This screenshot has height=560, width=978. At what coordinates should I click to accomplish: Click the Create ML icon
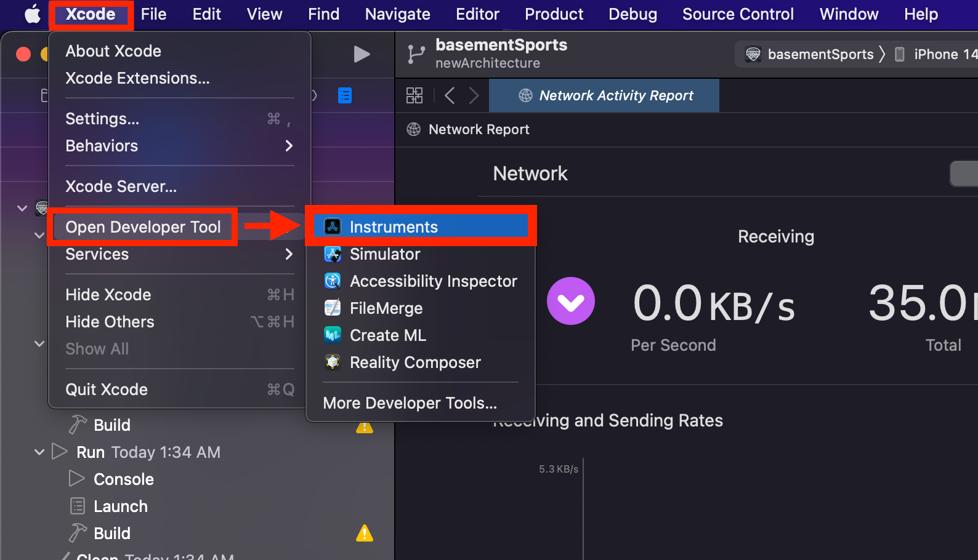[333, 335]
